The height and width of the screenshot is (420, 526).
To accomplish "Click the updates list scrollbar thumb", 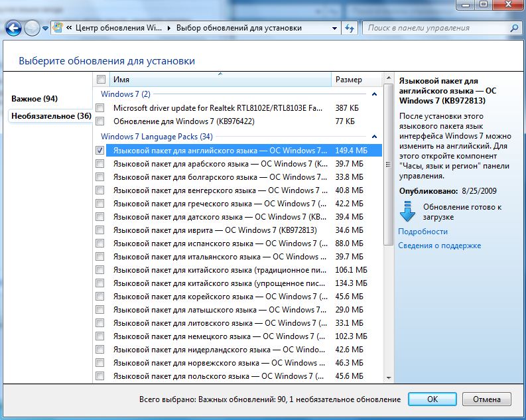I will 388,165.
